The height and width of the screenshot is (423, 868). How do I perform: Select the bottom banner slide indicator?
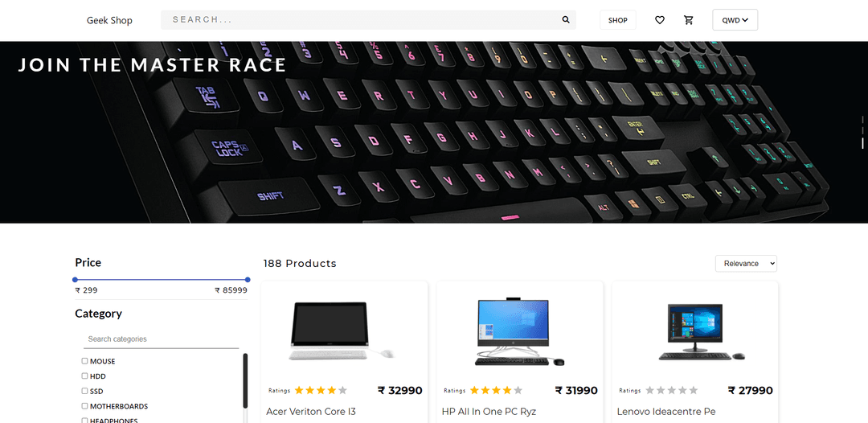tap(862, 143)
